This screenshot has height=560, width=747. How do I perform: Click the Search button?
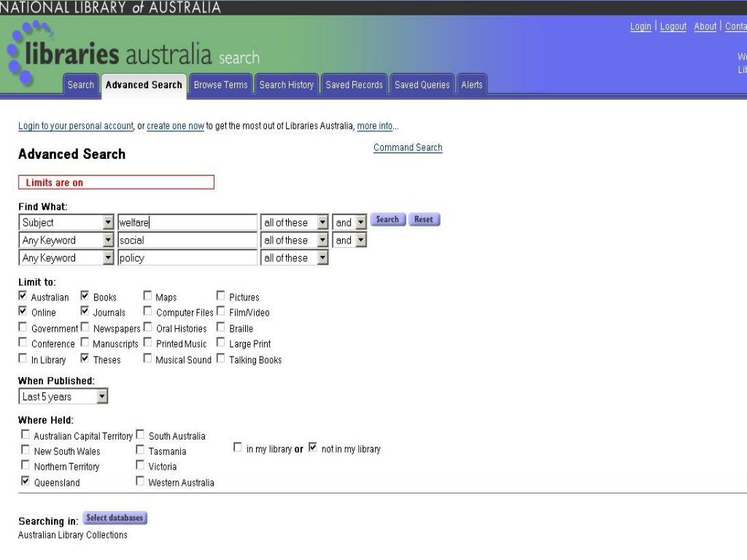(x=388, y=219)
